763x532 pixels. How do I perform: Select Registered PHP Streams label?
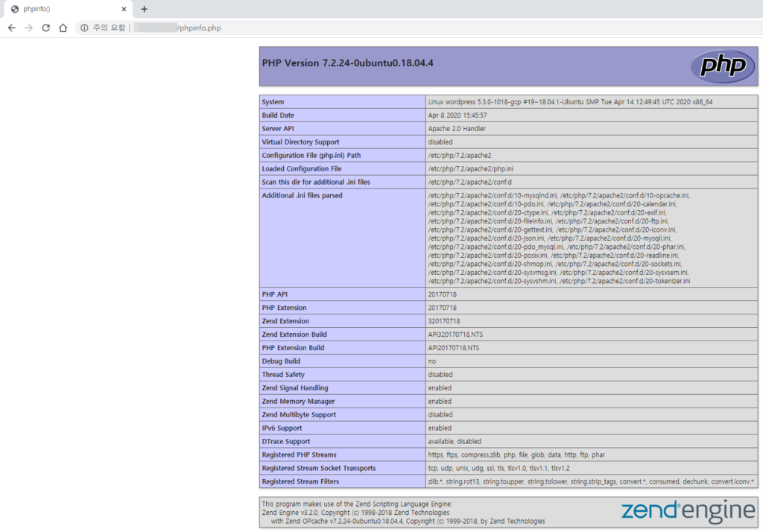(299, 455)
